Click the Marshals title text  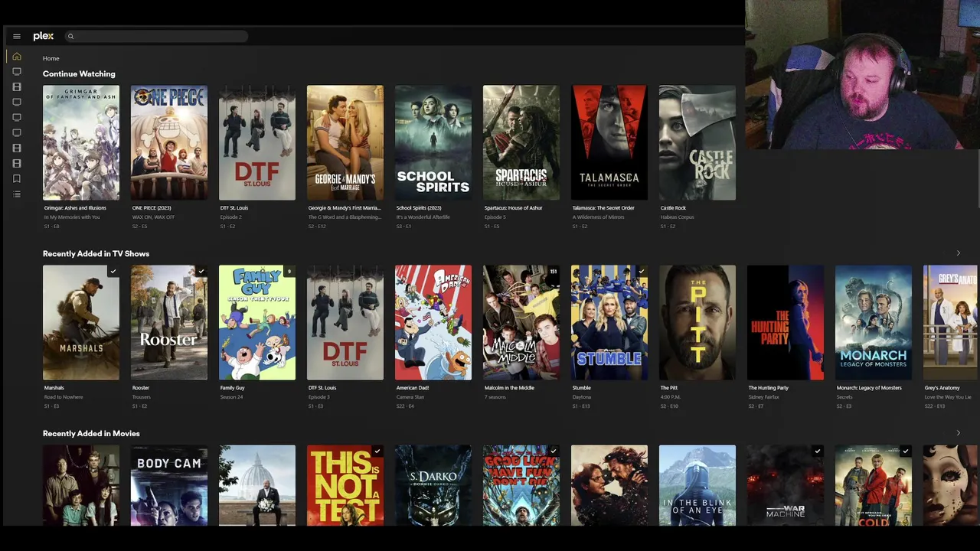point(54,388)
